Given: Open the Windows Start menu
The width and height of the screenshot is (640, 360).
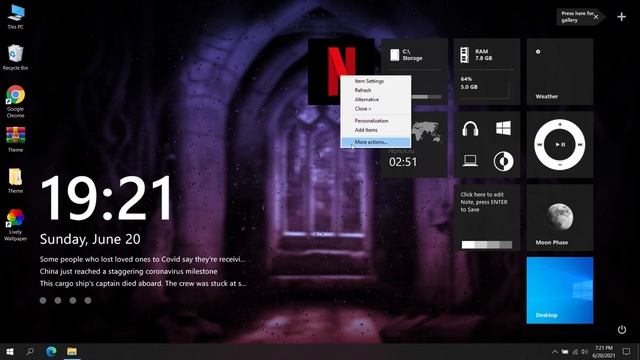Looking at the screenshot, I should click(x=10, y=351).
